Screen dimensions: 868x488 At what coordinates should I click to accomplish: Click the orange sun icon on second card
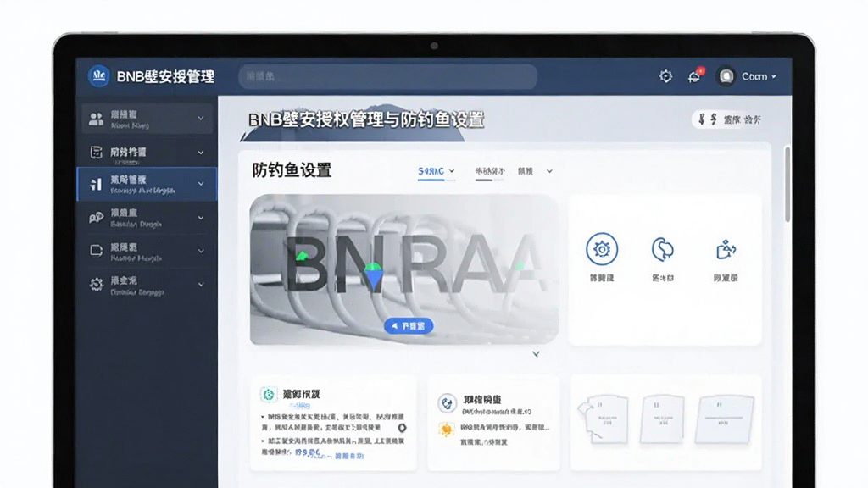coord(446,429)
